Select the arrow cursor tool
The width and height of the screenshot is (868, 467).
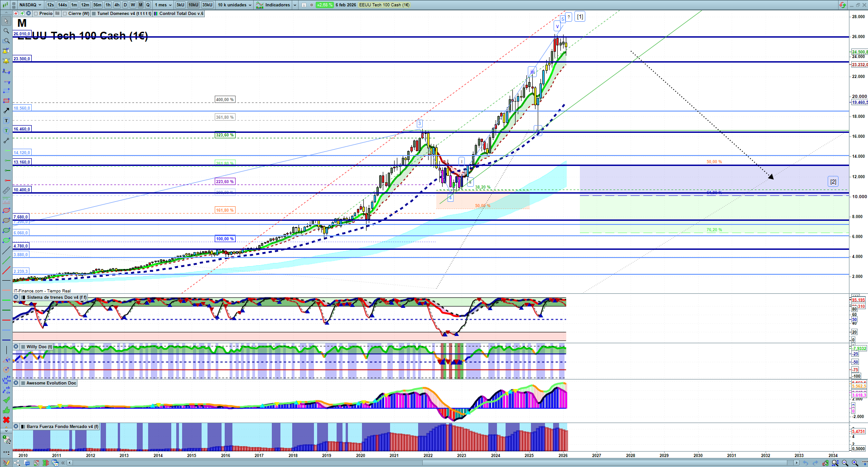tap(6, 21)
